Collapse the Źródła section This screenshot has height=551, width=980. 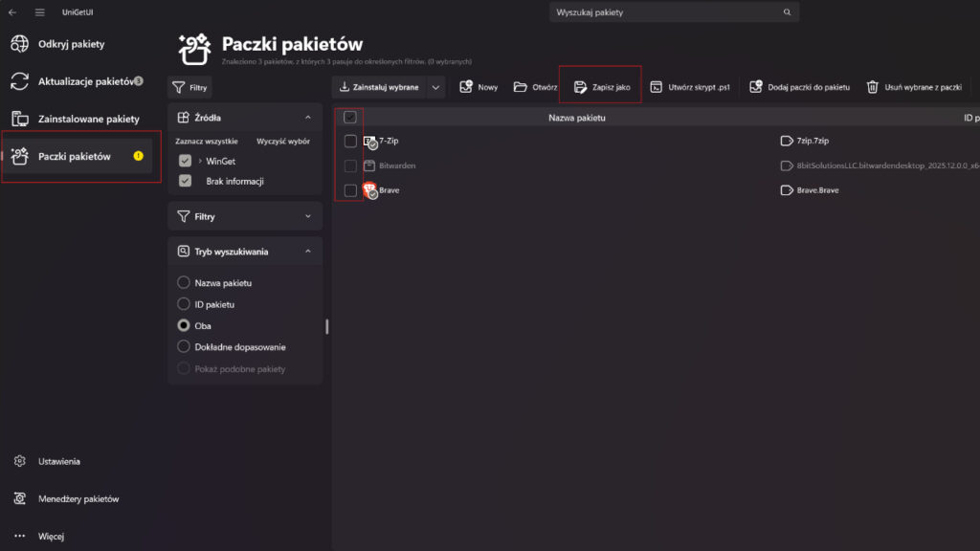[308, 117]
